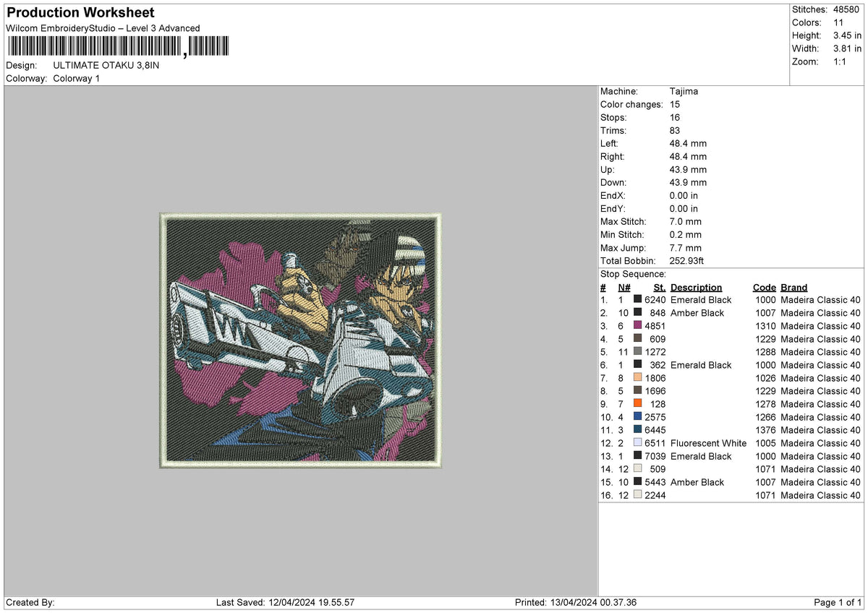This screenshot has width=868, height=613.
Task: Select the Max Stitch value 7.0 mm
Action: point(686,222)
